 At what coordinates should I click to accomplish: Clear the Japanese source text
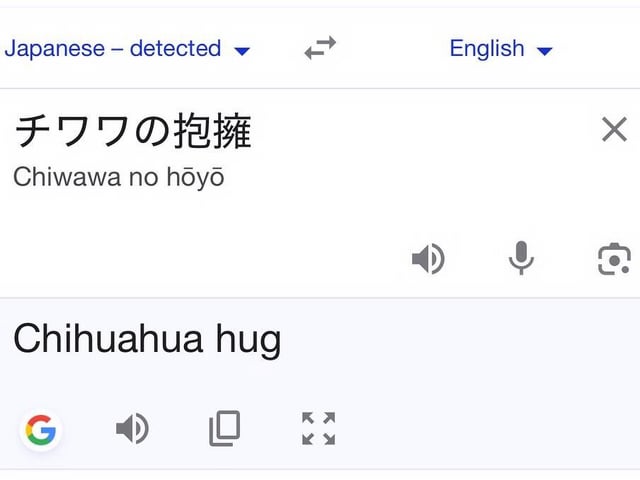[614, 129]
